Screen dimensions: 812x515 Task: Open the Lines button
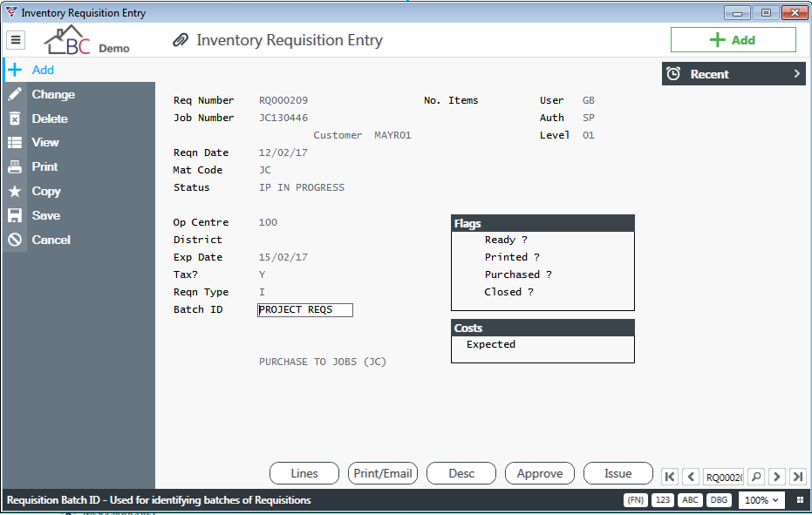304,473
